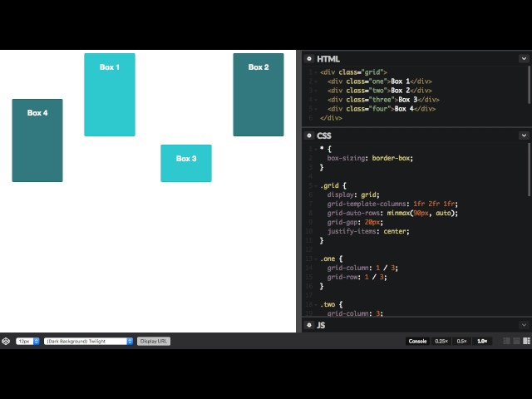Switch to editors-on-top layout icon
Image resolution: width=532 pixels, height=399 pixels.
point(516,341)
